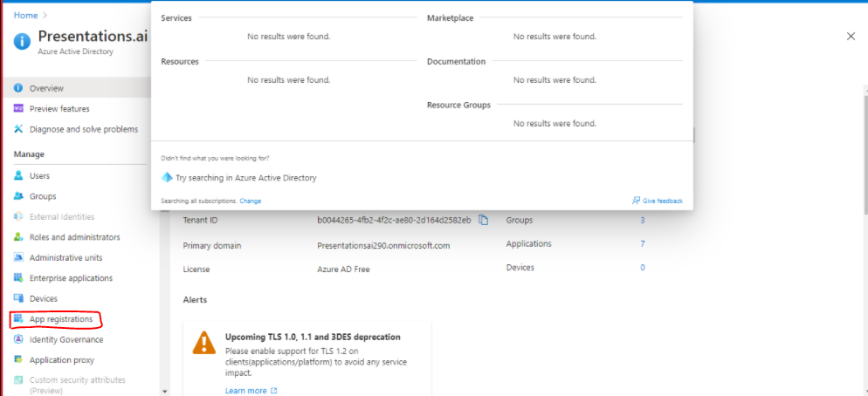Click the Azure Active Directory pyramid icon

point(167,178)
